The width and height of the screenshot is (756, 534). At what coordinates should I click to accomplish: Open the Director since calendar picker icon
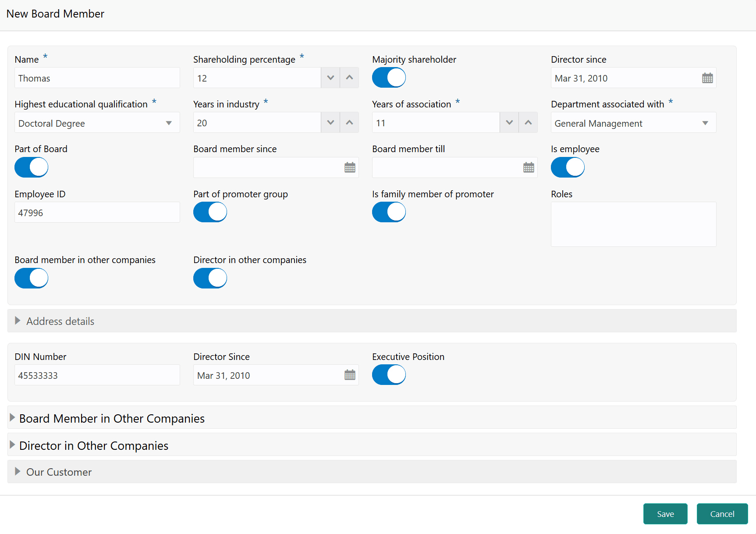tap(707, 78)
